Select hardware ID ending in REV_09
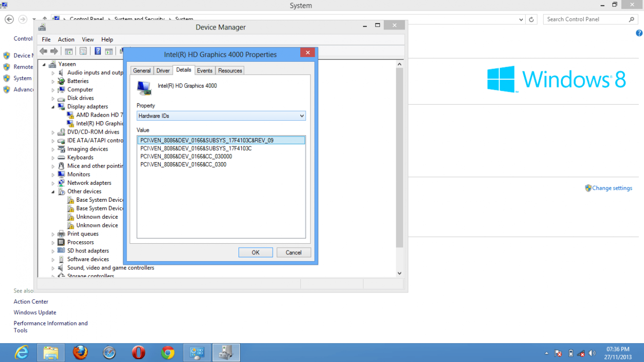Image resolution: width=644 pixels, height=362 pixels. pyautogui.click(x=221, y=140)
